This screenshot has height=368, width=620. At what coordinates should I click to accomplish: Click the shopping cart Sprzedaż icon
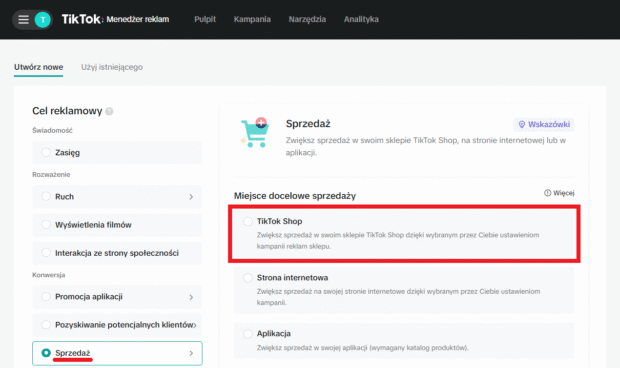[x=255, y=132]
